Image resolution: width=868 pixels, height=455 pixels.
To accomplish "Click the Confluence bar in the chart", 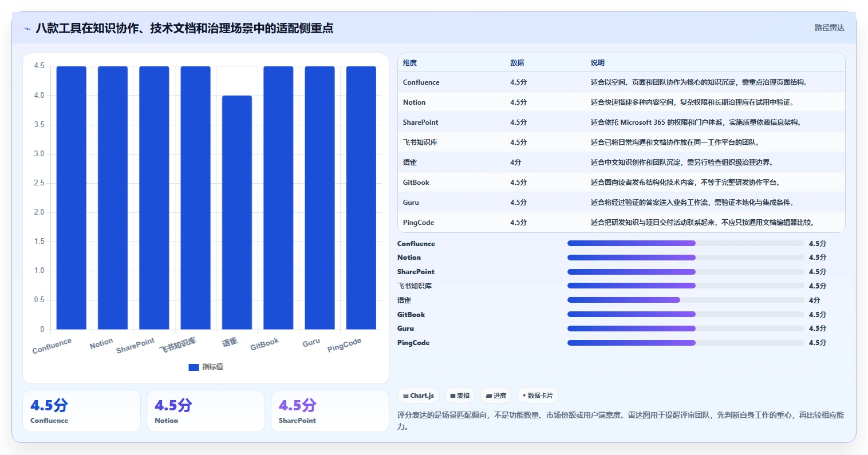I will [x=72, y=198].
